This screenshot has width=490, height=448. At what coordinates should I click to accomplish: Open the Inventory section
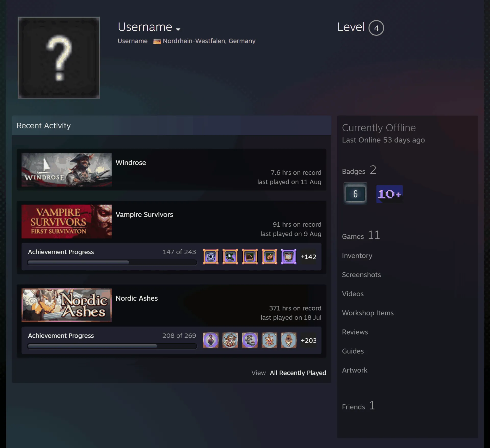click(357, 255)
